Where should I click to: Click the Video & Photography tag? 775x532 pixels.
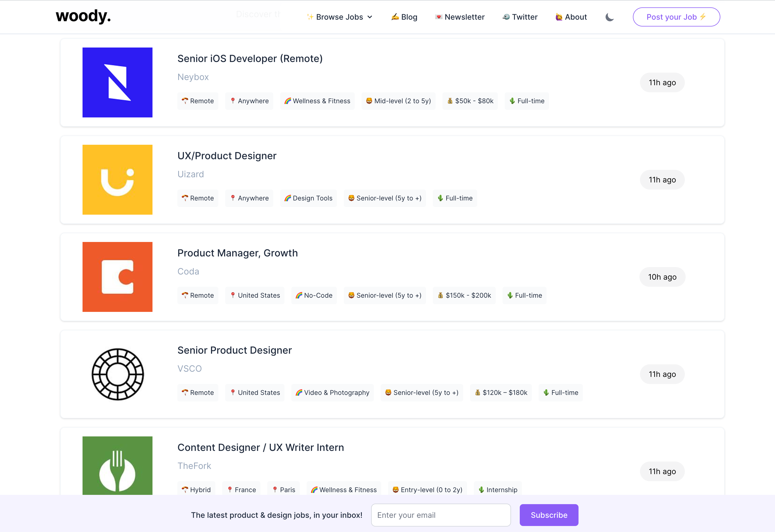click(333, 393)
